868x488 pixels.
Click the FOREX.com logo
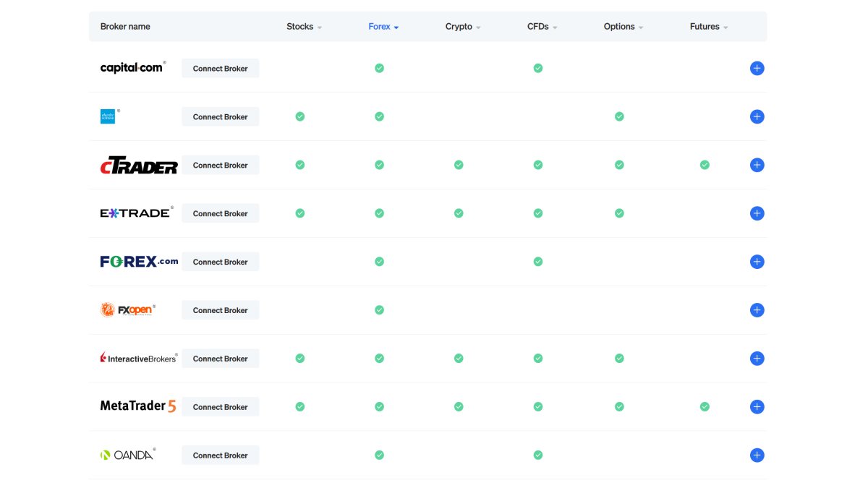tap(139, 262)
